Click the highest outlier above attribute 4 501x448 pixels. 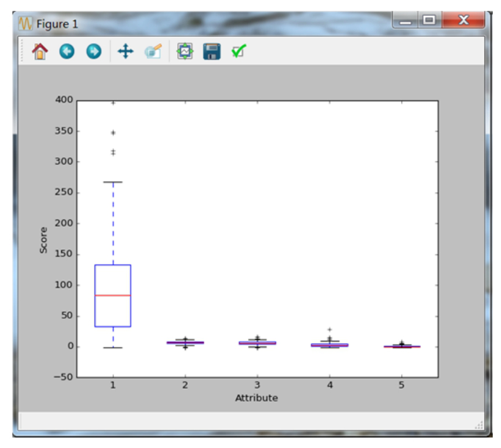coord(330,330)
